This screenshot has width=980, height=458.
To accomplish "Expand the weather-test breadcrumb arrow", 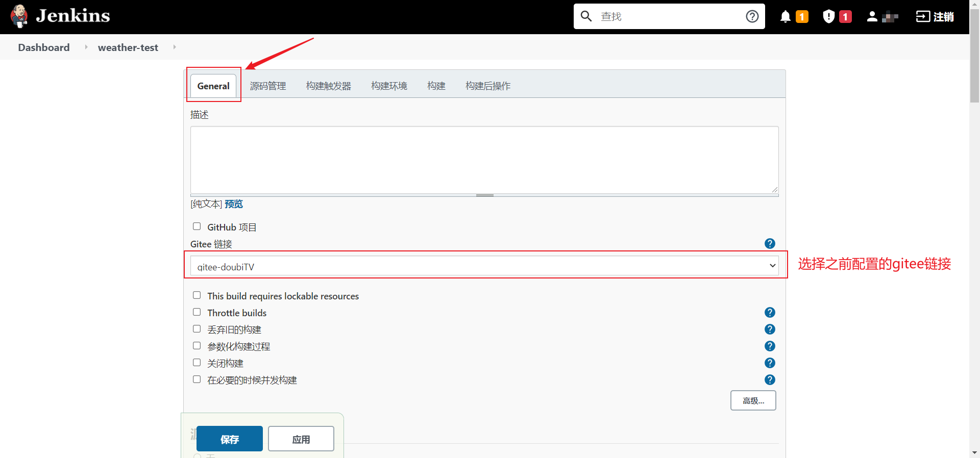I will (175, 47).
